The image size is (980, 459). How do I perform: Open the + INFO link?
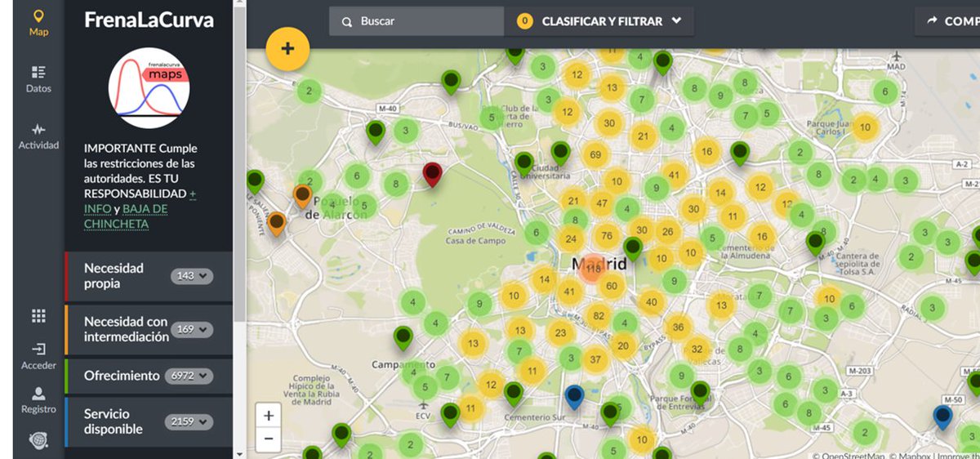pos(140,201)
